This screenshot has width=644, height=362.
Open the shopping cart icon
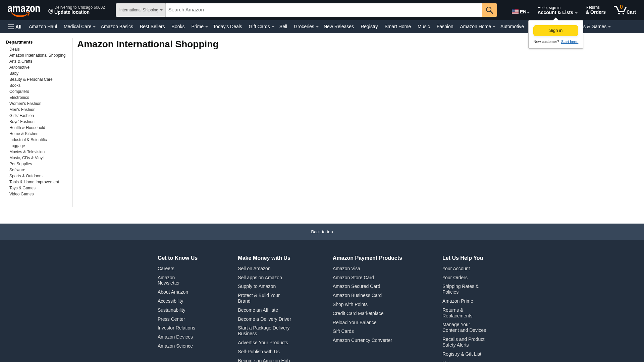[x=625, y=10]
